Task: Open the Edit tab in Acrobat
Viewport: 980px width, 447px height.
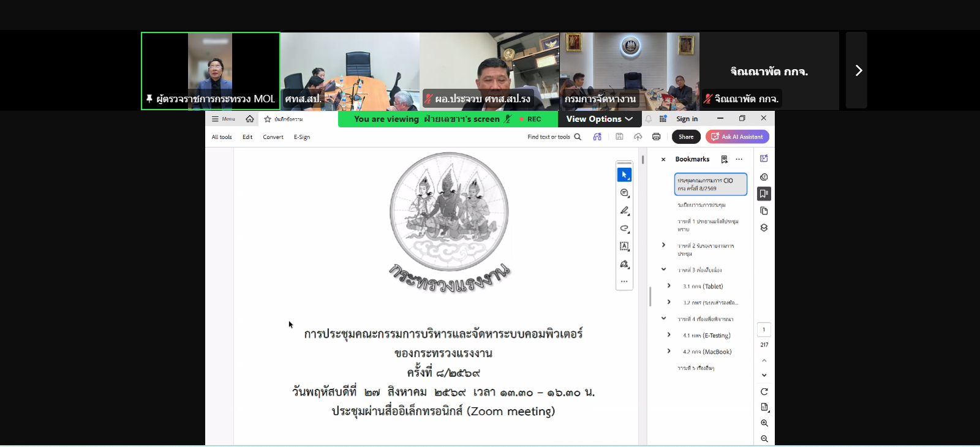Action: click(x=247, y=137)
